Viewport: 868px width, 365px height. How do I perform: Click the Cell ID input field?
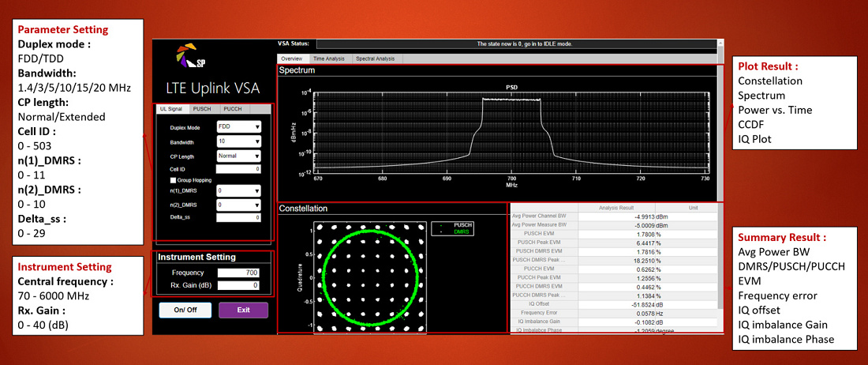click(238, 169)
